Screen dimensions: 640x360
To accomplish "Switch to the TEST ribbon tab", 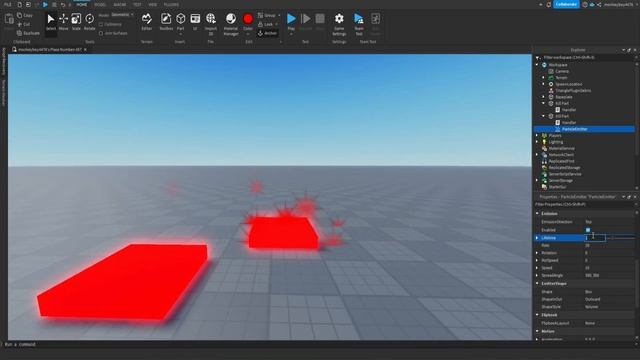I will click(x=137, y=4).
